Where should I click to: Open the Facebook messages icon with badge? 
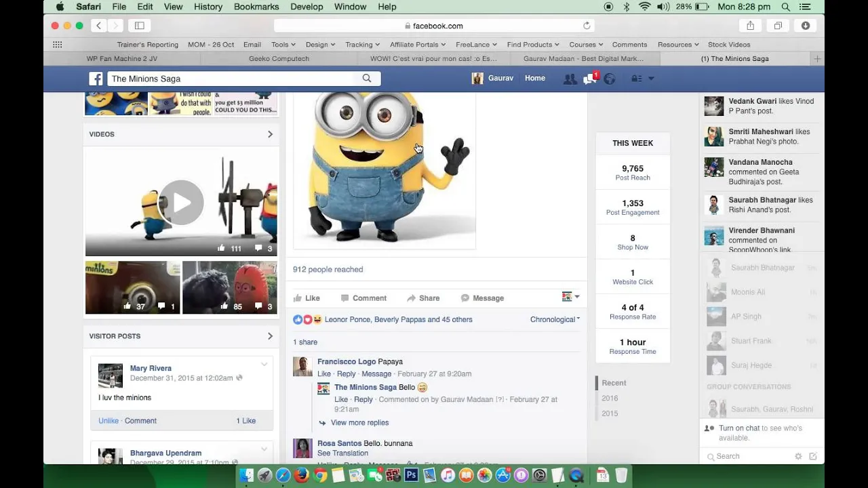tap(590, 79)
